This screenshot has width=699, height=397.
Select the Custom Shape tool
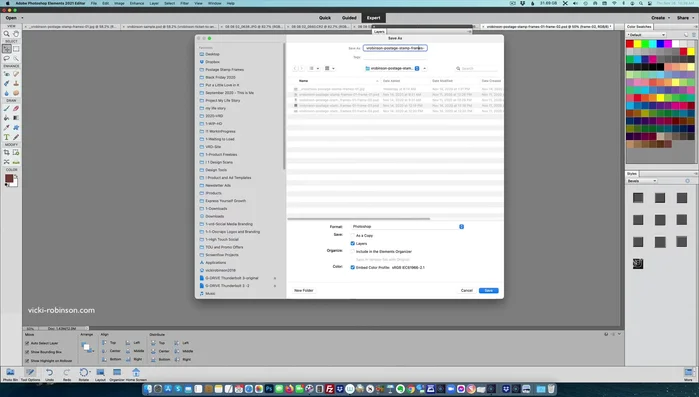click(16, 128)
